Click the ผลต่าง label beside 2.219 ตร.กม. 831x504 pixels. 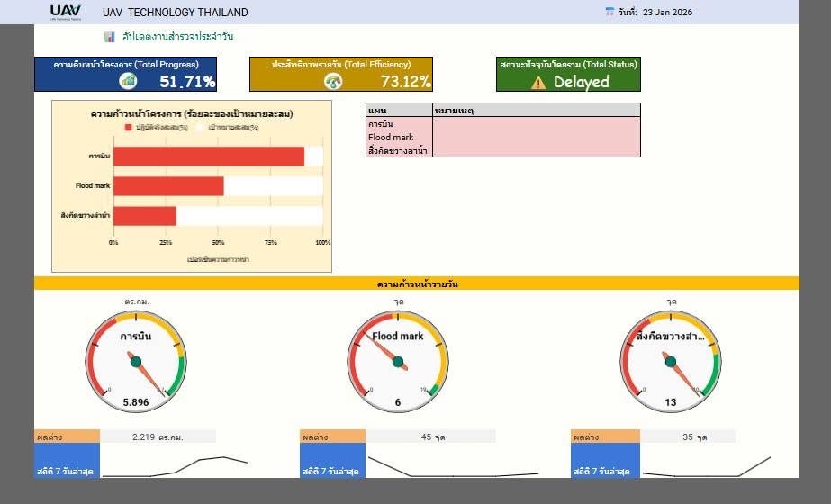67,436
